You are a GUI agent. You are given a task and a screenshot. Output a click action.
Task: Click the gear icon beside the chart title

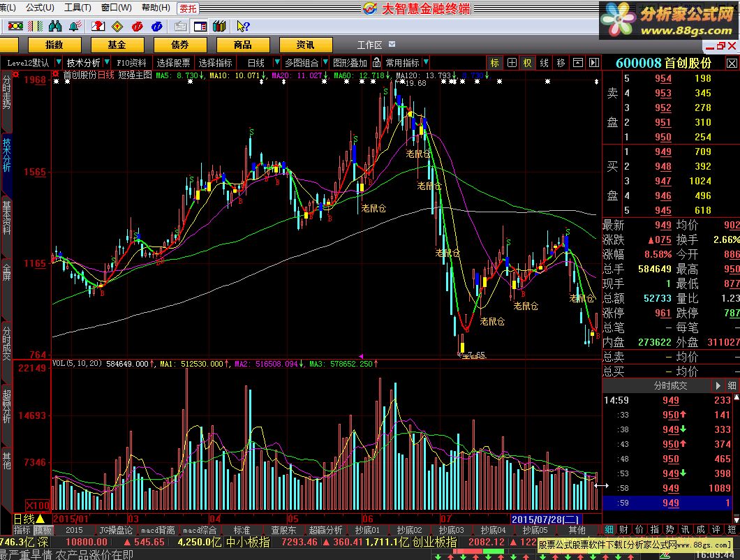click(x=56, y=75)
